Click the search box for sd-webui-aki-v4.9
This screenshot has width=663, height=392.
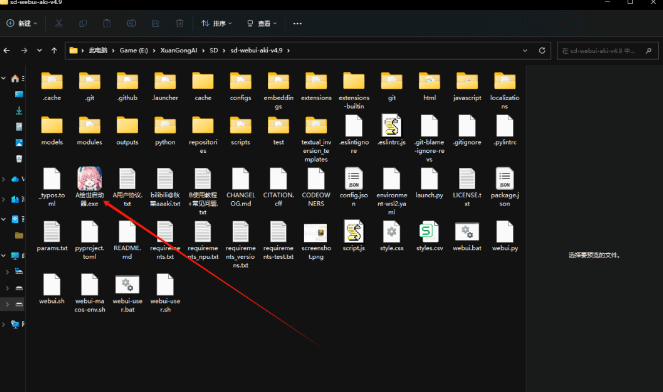click(x=608, y=51)
